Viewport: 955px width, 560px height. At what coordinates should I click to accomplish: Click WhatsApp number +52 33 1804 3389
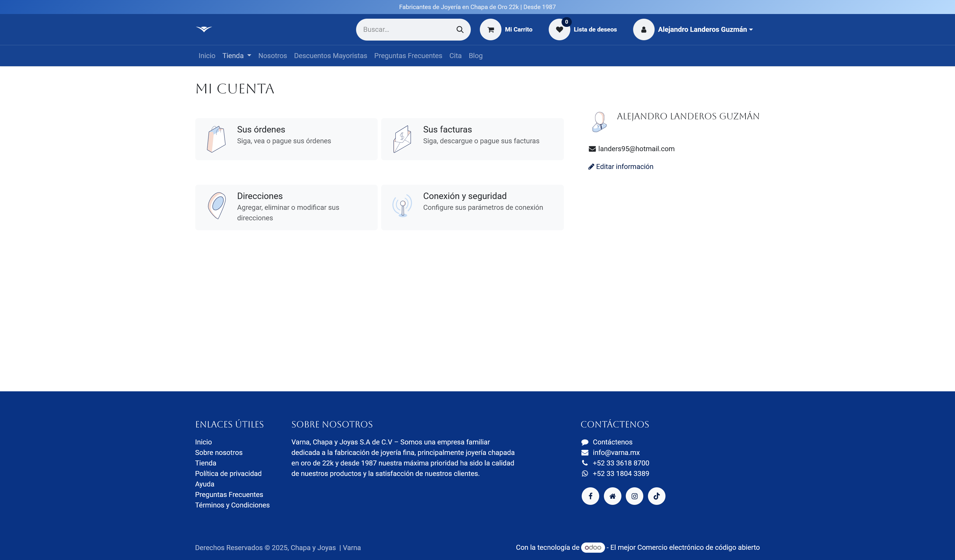click(621, 474)
